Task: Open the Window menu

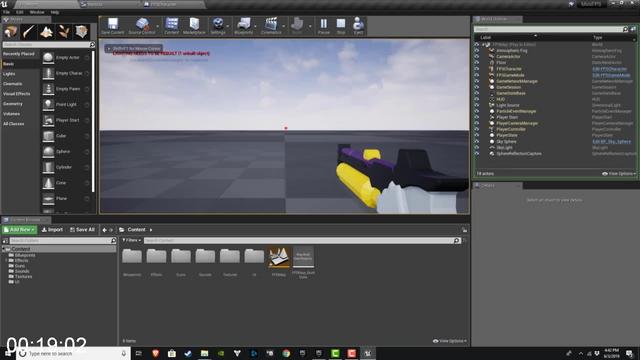Action: pos(37,12)
